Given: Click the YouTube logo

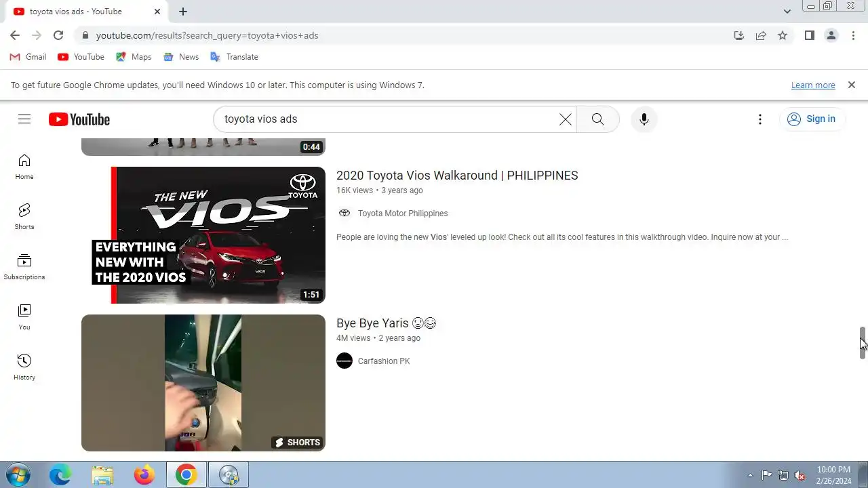Looking at the screenshot, I should 79,119.
